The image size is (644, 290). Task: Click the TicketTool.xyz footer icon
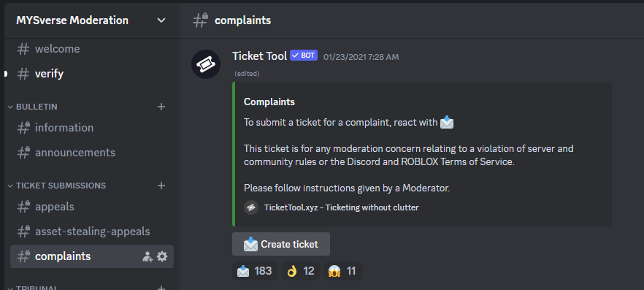(251, 207)
